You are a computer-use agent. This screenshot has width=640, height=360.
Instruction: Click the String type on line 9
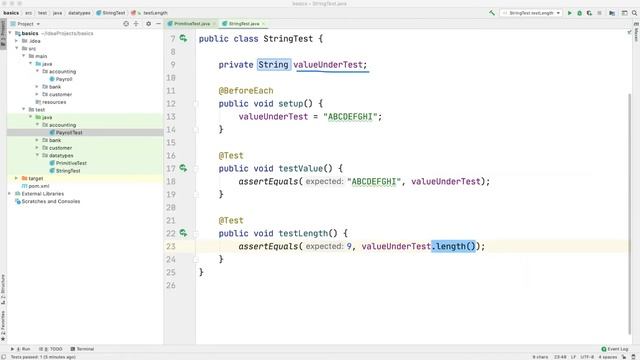coord(273,64)
